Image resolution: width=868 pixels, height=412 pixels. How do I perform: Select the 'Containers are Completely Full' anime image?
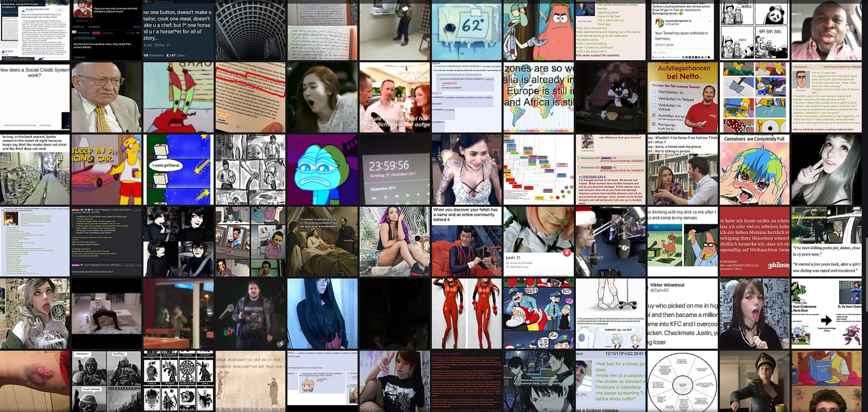point(754,170)
